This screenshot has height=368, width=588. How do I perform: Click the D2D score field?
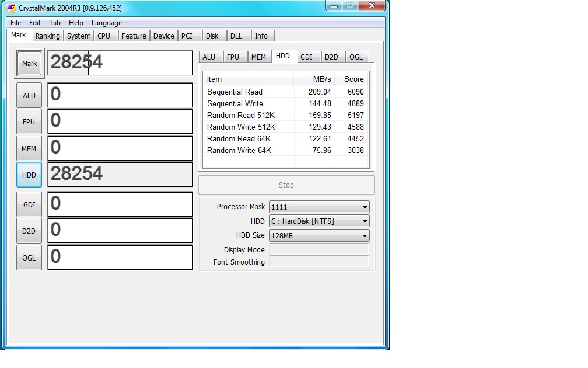[120, 231]
